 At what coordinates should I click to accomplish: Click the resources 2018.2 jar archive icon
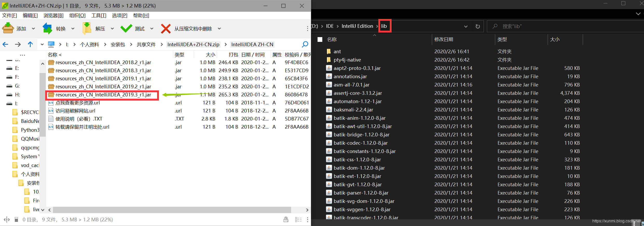click(x=51, y=62)
